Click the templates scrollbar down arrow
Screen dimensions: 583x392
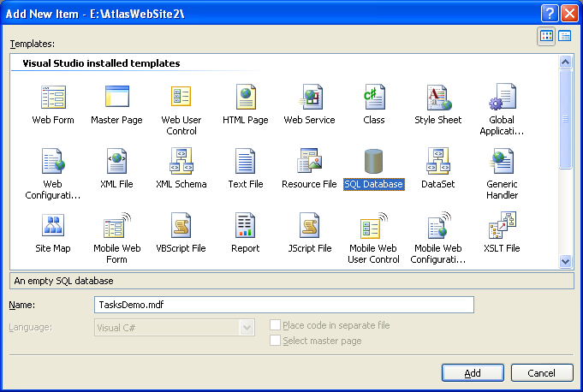(565, 261)
